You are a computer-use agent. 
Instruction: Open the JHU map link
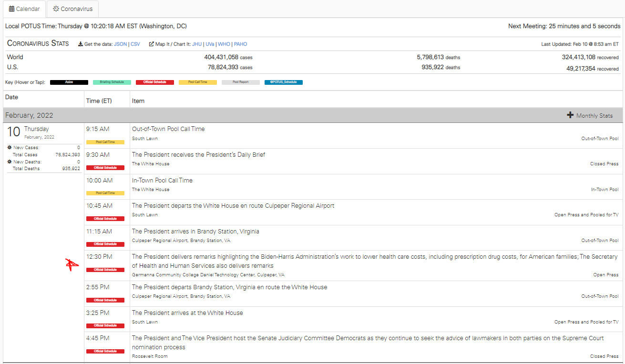(x=197, y=44)
